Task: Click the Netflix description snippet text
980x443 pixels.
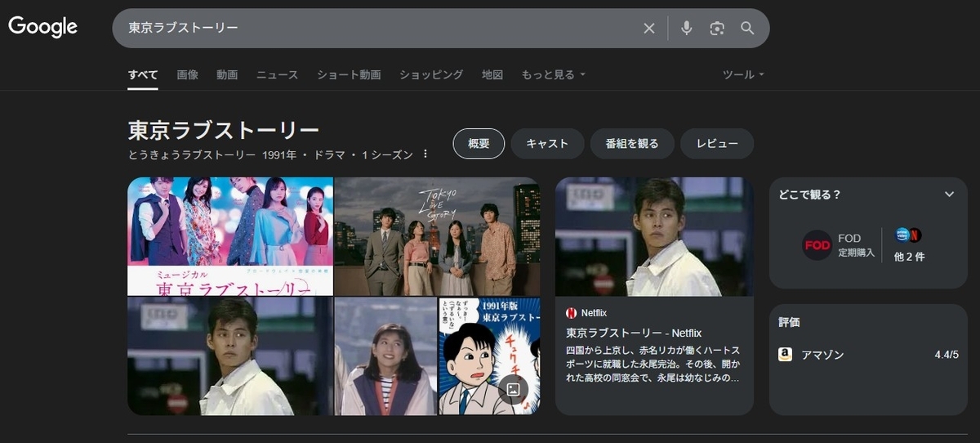Action: pyautogui.click(x=654, y=365)
